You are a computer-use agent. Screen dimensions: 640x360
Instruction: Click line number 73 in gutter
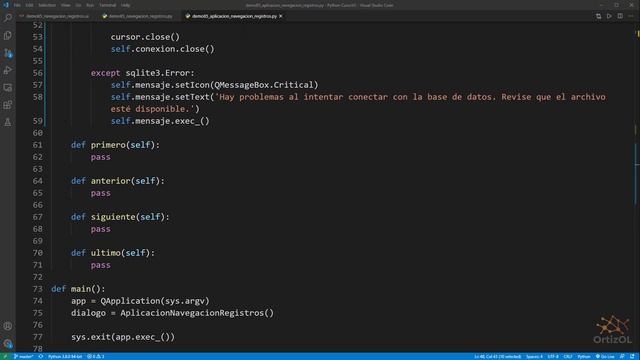point(38,289)
